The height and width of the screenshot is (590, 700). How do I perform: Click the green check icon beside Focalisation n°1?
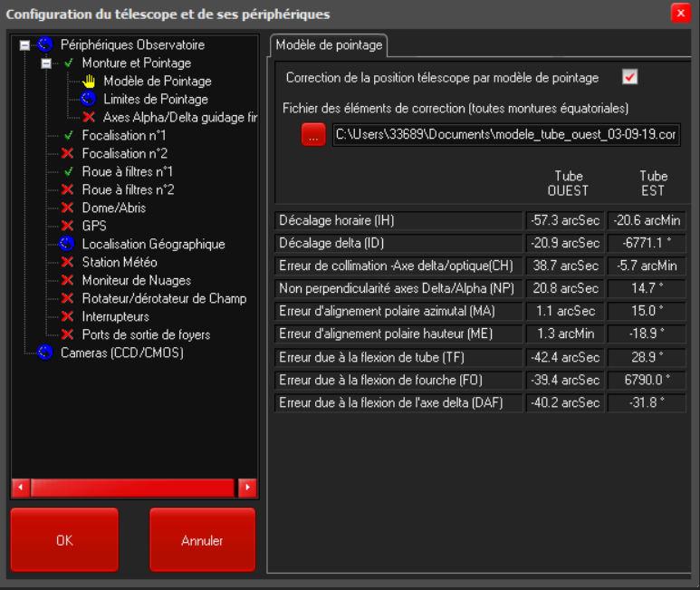67,136
